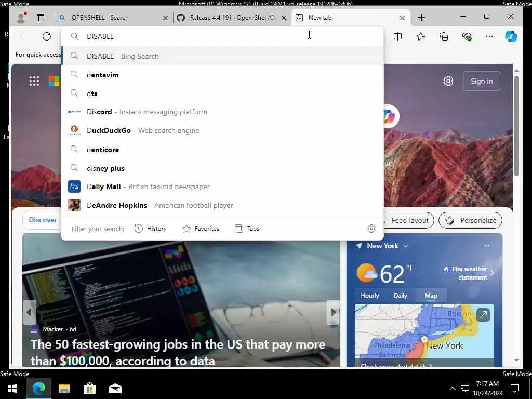Image resolution: width=532 pixels, height=399 pixels.
Task: Open Fire weather statement alert
Action: coord(468,273)
